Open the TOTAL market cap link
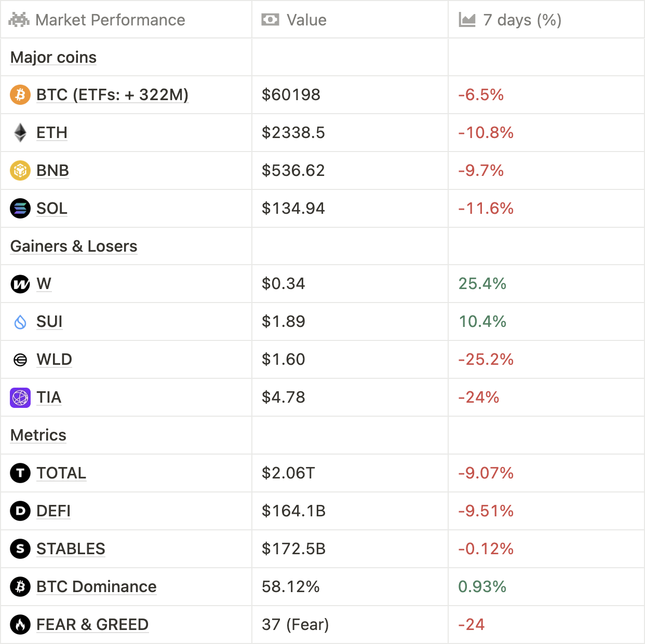The width and height of the screenshot is (645, 644). (x=61, y=473)
